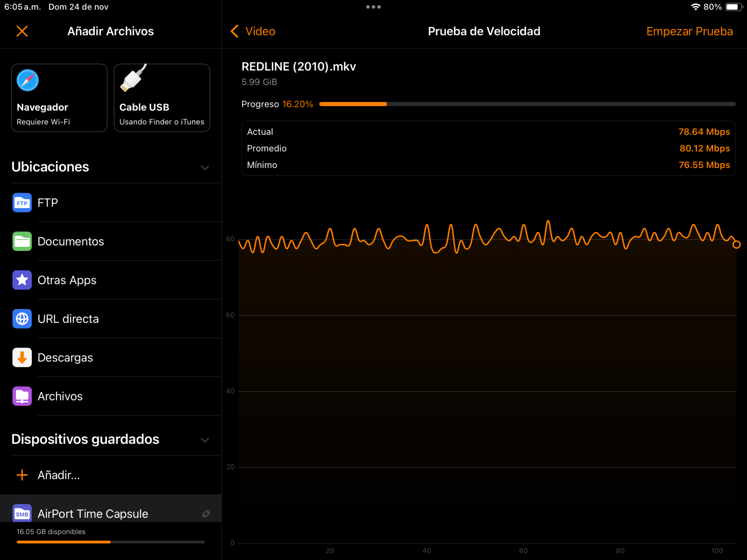The width and height of the screenshot is (747, 560).
Task: Open the green Documentos folder icon
Action: click(22, 242)
